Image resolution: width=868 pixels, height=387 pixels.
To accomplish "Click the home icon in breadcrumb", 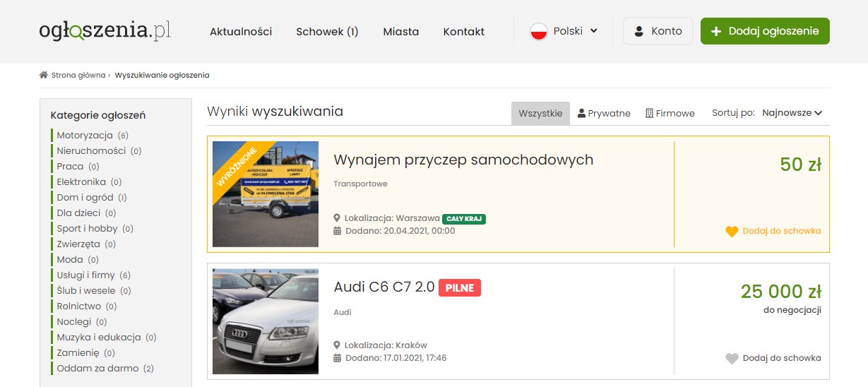I will tap(44, 75).
